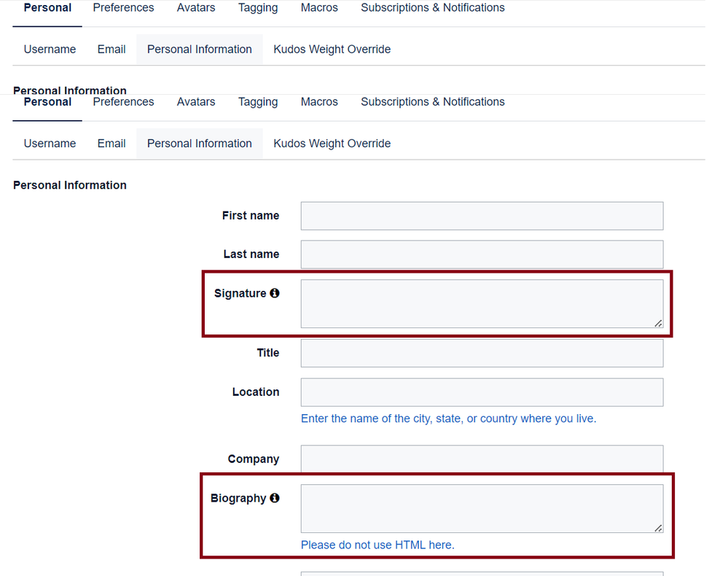
Task: Open Preferences tab in topmost tab row
Action: (123, 8)
